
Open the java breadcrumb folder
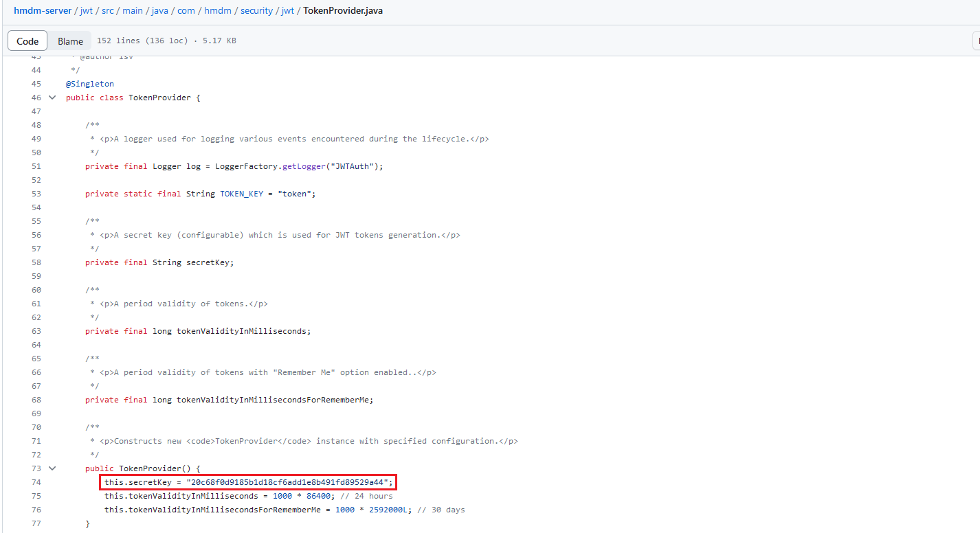pos(160,11)
